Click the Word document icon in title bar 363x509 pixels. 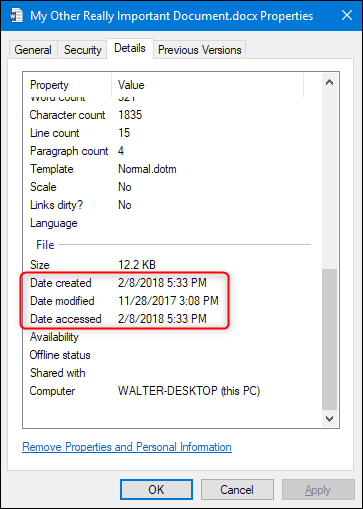pos(16,15)
